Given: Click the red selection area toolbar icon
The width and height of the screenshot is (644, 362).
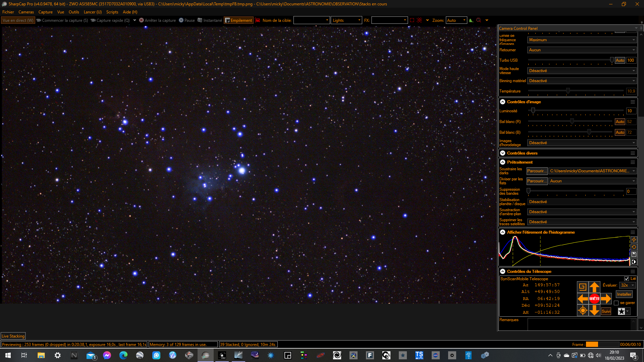Looking at the screenshot, I should (412, 20).
